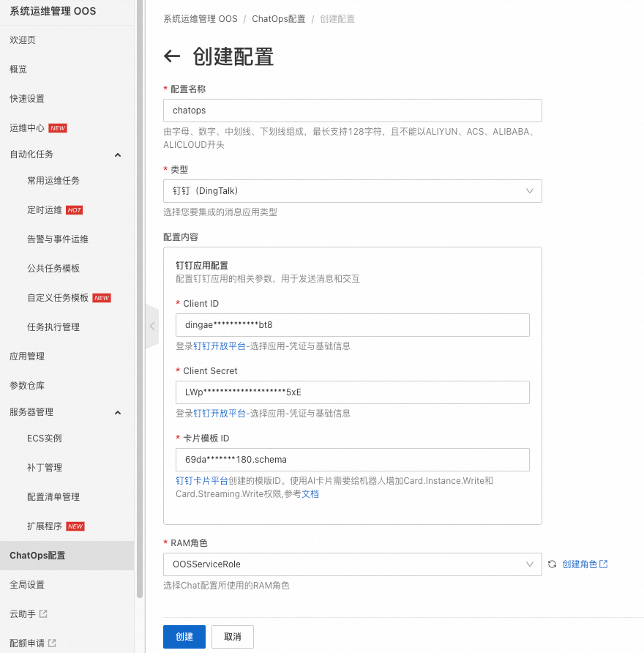Click the 配置名称 input field
The image size is (644, 653).
(352, 111)
